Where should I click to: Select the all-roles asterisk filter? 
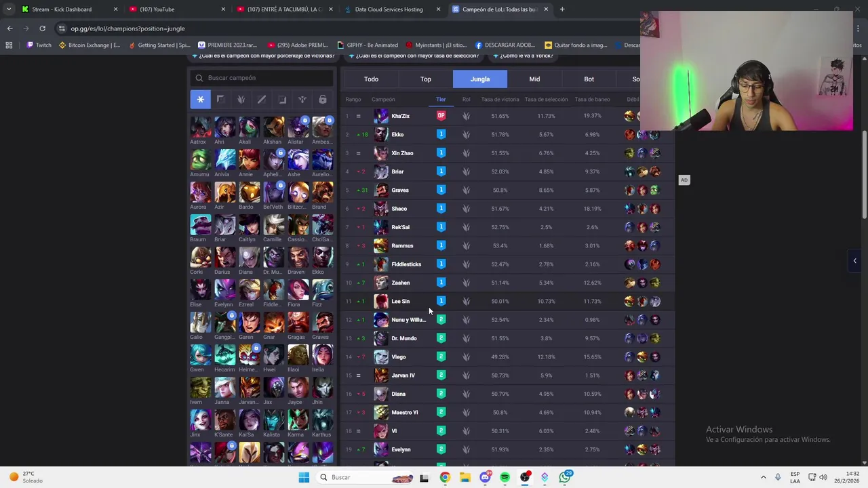(200, 100)
